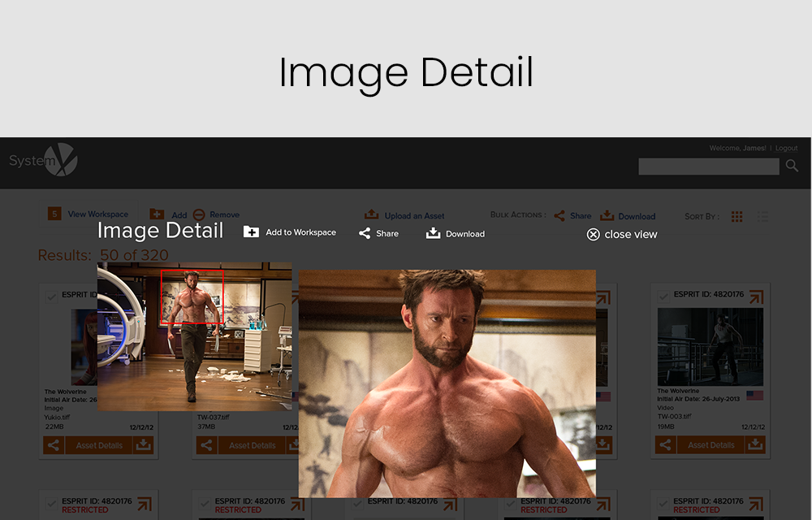
Task: Click the Results 50 of 320 text
Action: [x=103, y=255]
